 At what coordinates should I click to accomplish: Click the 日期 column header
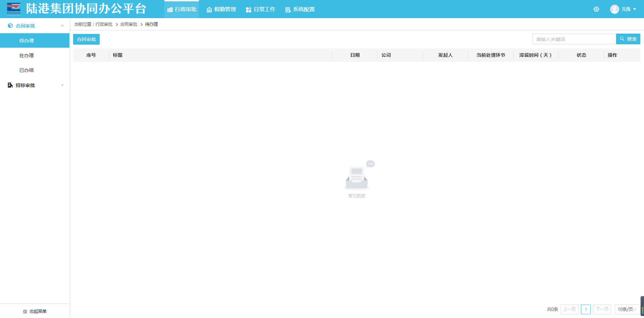[355, 55]
